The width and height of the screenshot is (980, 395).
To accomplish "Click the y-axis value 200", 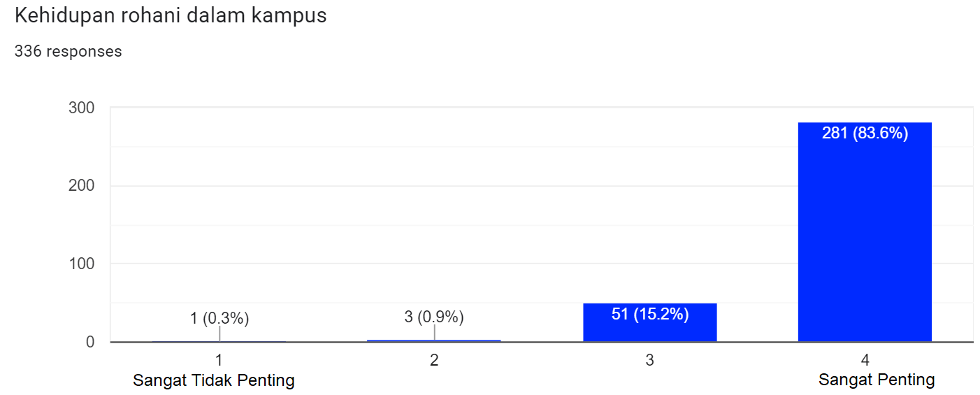I will click(82, 186).
